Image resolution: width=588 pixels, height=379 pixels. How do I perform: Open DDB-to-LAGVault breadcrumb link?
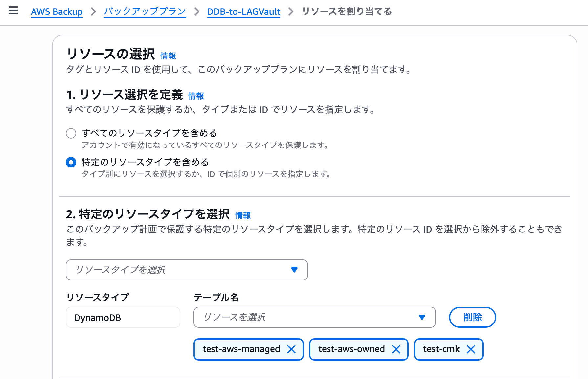(x=243, y=12)
